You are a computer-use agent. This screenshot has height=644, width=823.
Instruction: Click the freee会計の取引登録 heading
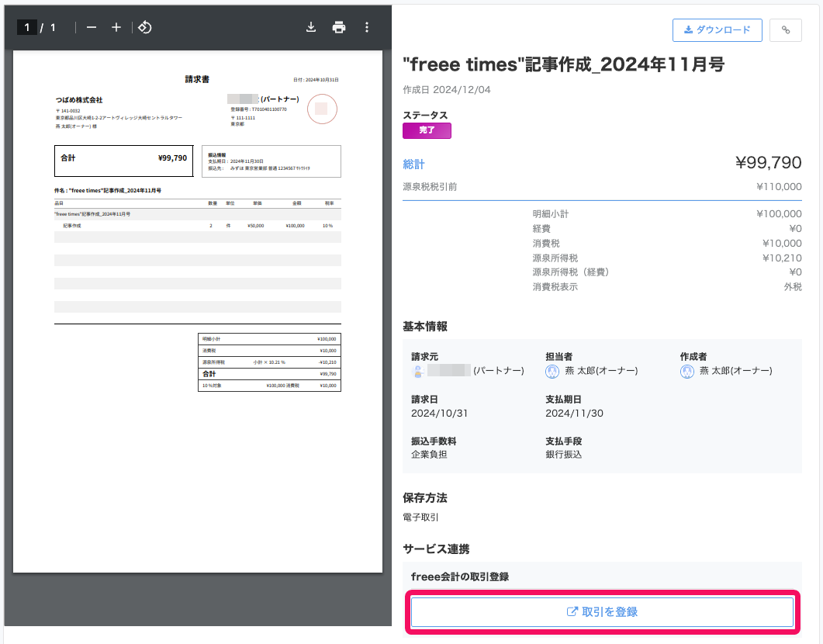point(460,576)
